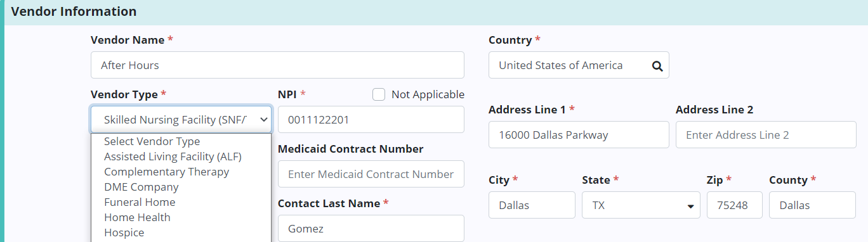The image size is (868, 242).
Task: Focus the Zip field showing 75248
Action: [x=735, y=205]
